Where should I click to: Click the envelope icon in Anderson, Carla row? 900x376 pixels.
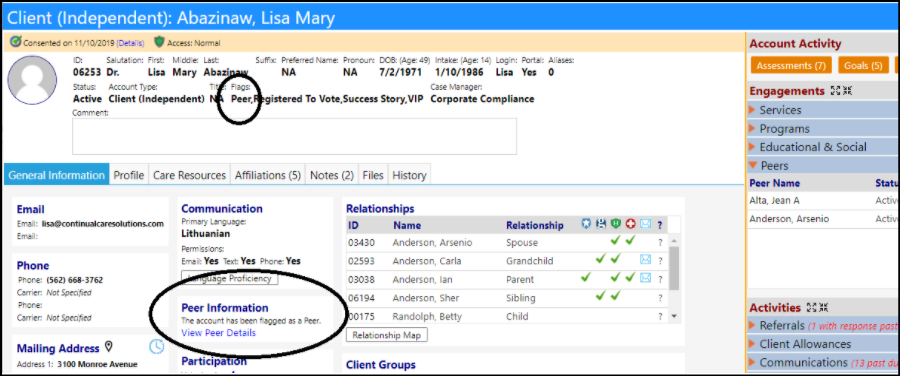645,260
